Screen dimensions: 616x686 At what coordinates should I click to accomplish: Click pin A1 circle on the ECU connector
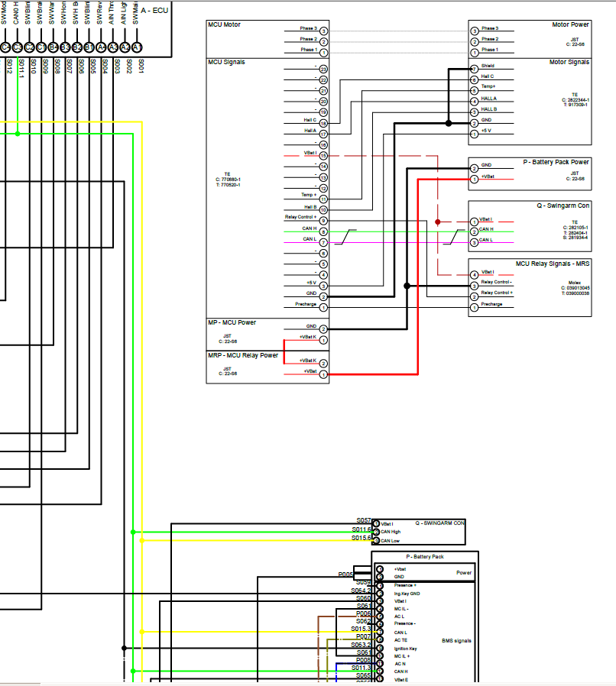click(138, 47)
